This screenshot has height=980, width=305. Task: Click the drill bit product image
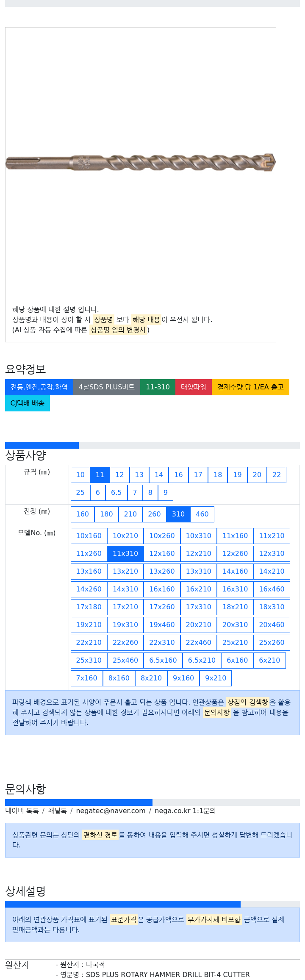(x=140, y=163)
